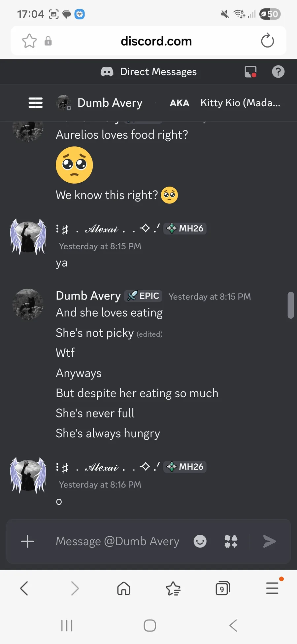This screenshot has height=644, width=297.
Task: Open the hamburger channel list menu
Action: [36, 103]
